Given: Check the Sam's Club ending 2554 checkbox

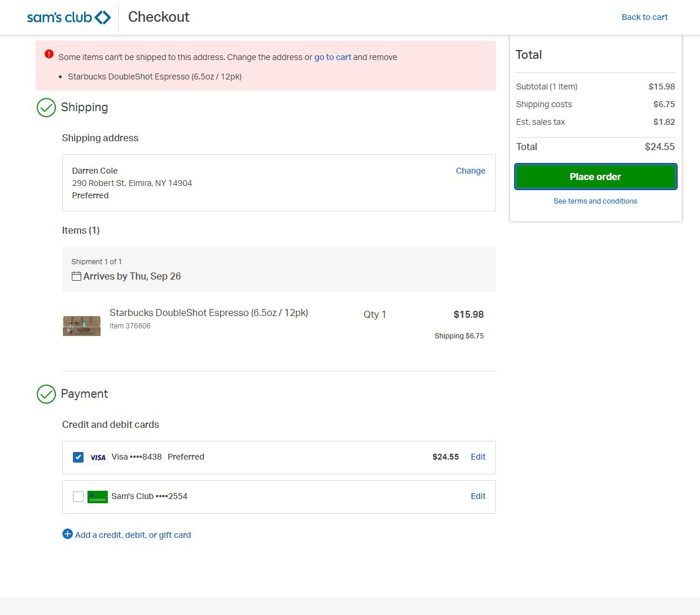Looking at the screenshot, I should coord(78,497).
